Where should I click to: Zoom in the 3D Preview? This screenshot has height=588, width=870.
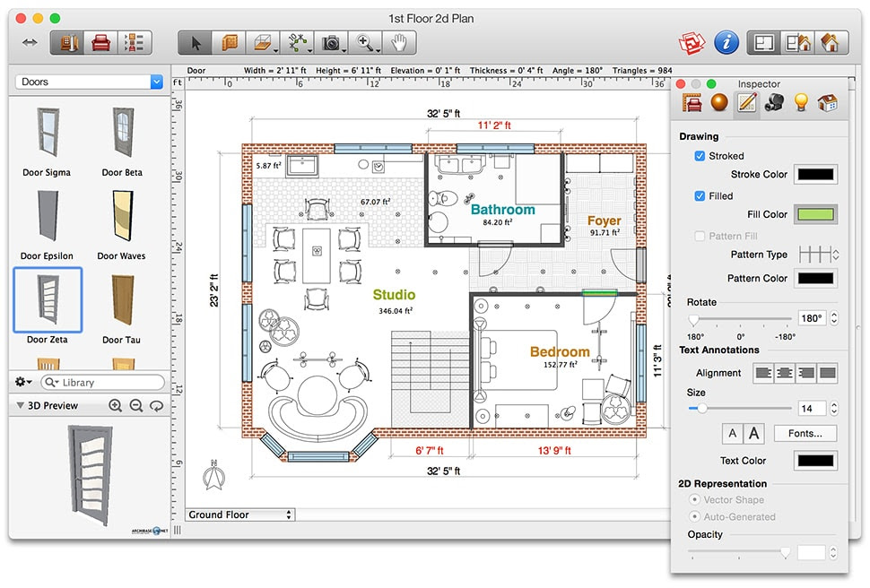pyautogui.click(x=115, y=405)
